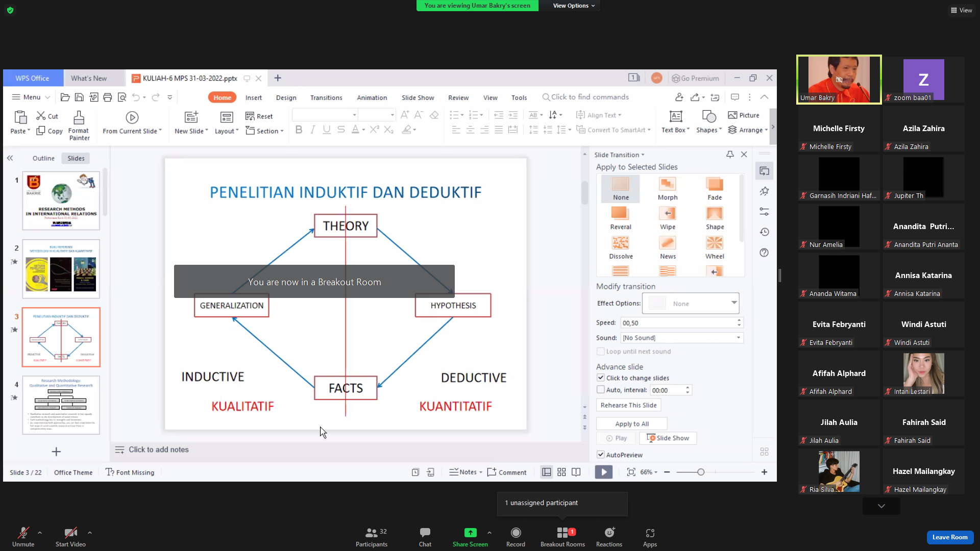Click to add notes area

coord(158,450)
